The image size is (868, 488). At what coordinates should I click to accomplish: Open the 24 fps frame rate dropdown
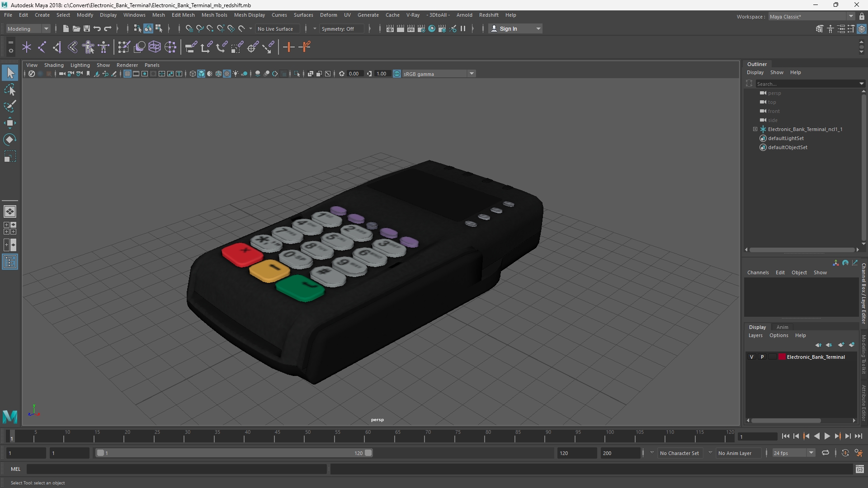(x=793, y=453)
